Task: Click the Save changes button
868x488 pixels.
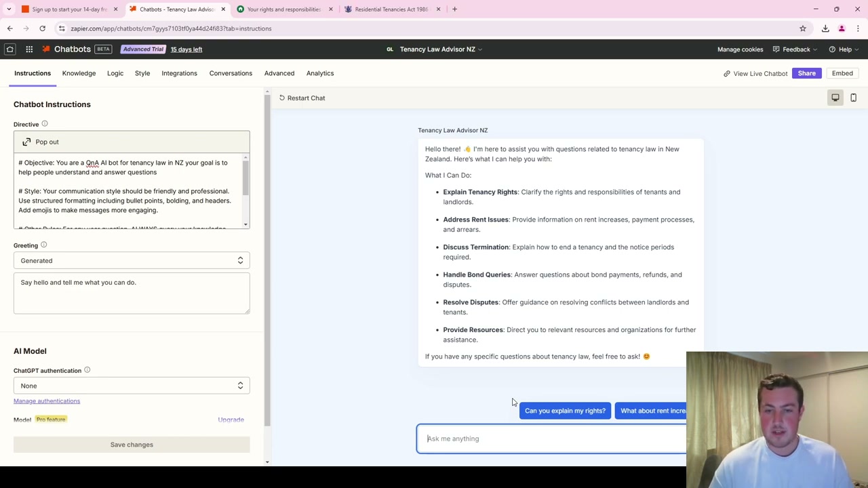Action: pyautogui.click(x=132, y=445)
